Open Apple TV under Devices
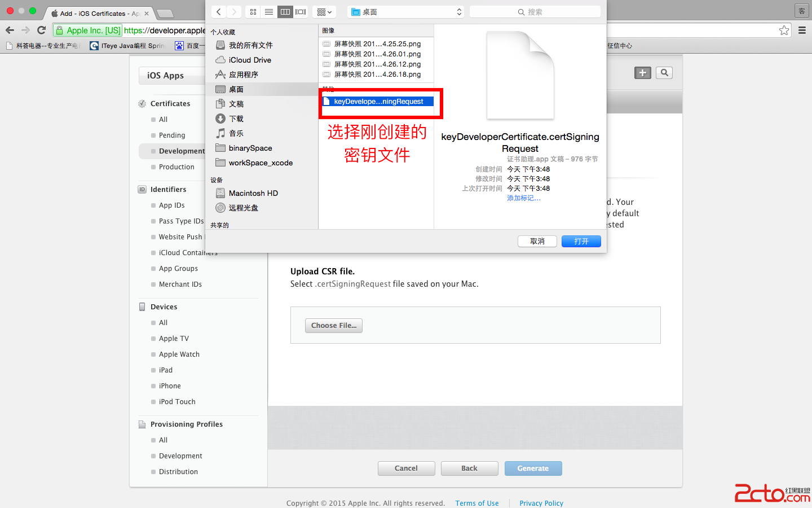 pos(174,339)
